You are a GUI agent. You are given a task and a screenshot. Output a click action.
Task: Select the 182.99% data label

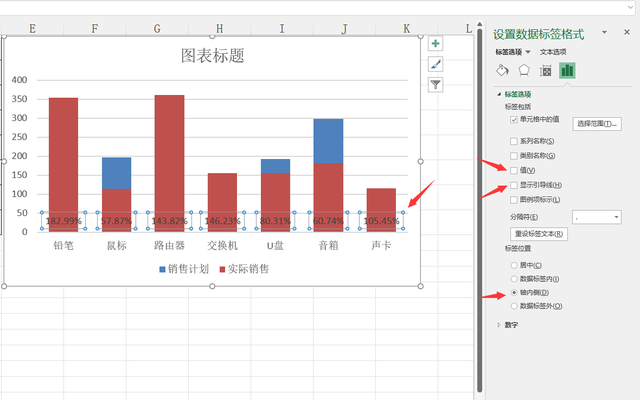pyautogui.click(x=64, y=221)
